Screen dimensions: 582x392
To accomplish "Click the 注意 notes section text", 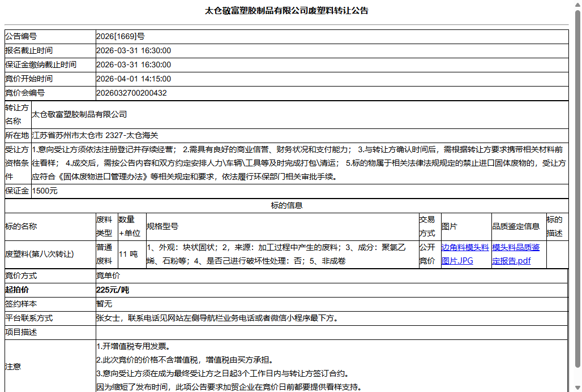I will click(x=14, y=367).
